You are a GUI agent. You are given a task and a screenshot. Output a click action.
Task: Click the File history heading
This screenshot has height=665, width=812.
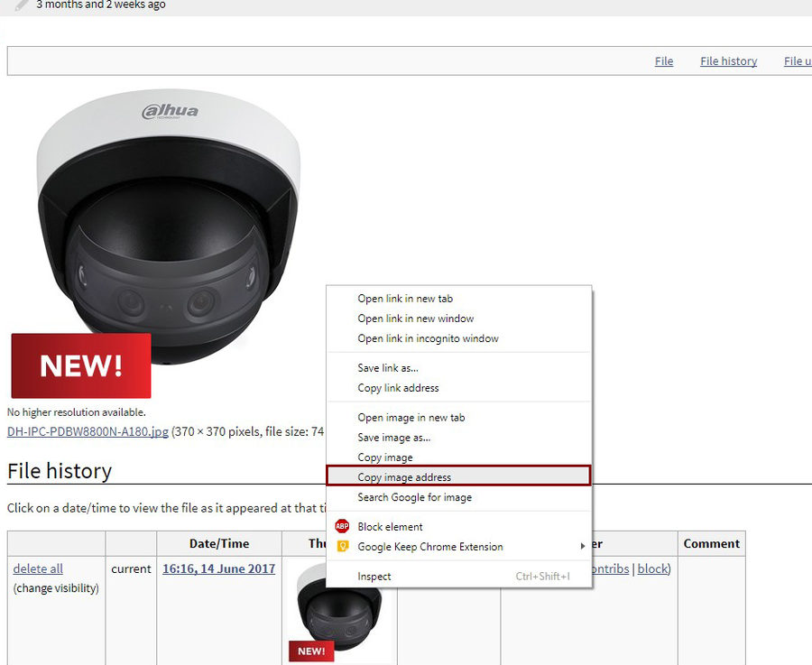pos(60,471)
